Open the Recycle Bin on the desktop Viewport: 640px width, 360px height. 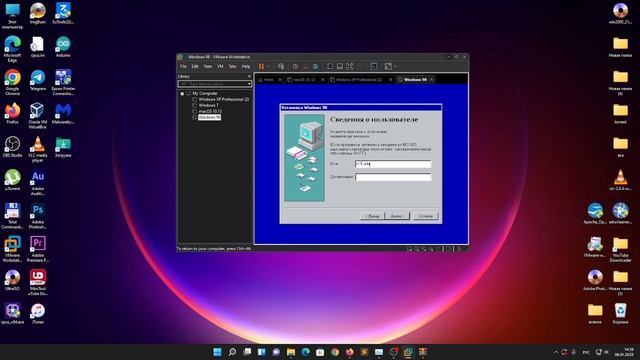click(x=620, y=313)
